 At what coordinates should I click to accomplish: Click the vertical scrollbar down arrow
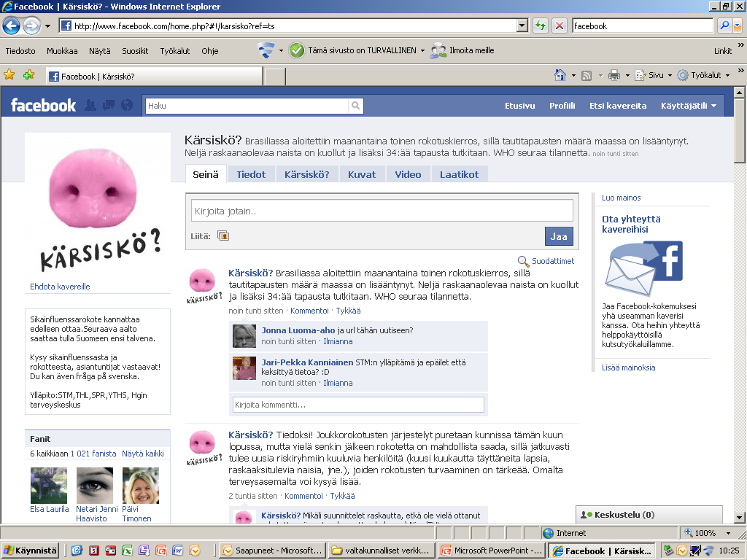(x=740, y=517)
